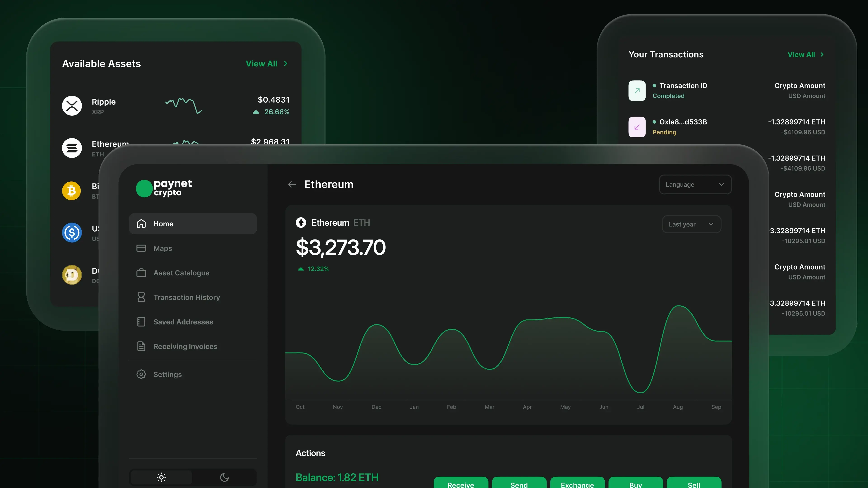This screenshot has height=488, width=868.
Task: Click the Saved Addresses notebook icon
Action: click(x=141, y=322)
